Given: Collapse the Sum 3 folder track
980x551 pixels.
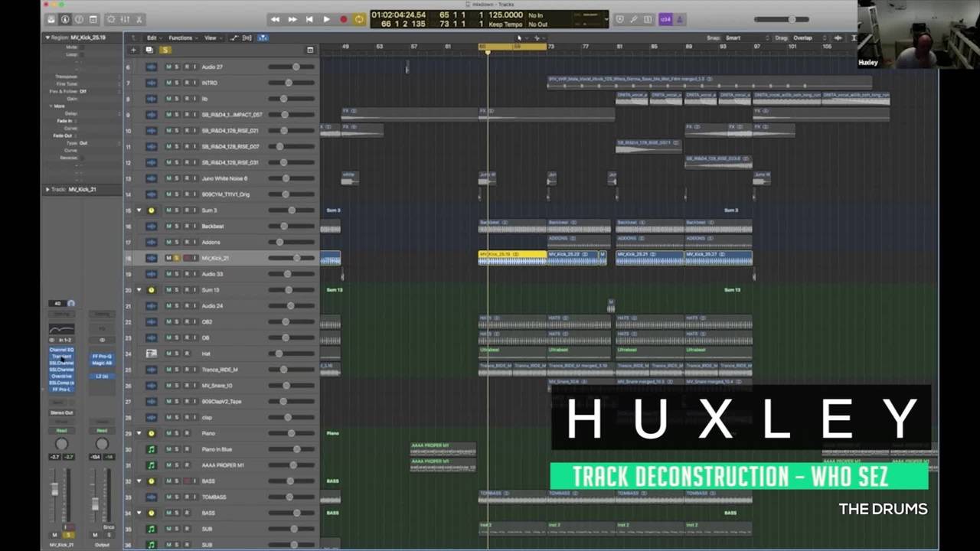Looking at the screenshot, I should tap(139, 210).
